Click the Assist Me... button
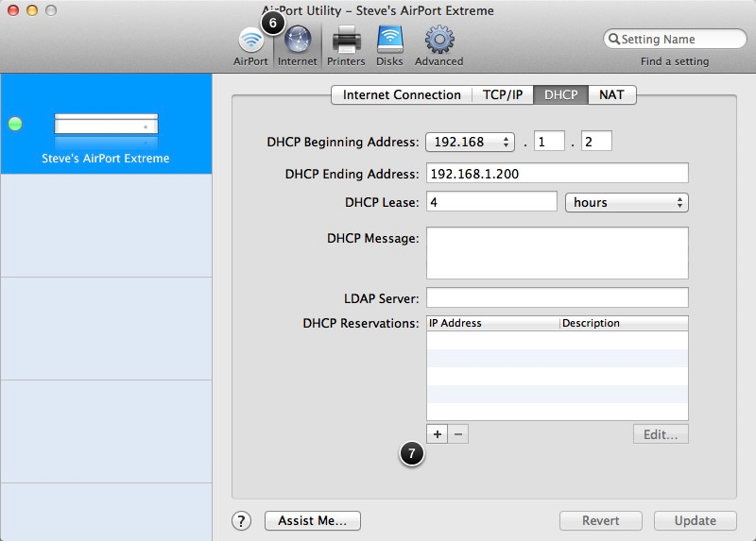This screenshot has height=541, width=756. pos(313,521)
